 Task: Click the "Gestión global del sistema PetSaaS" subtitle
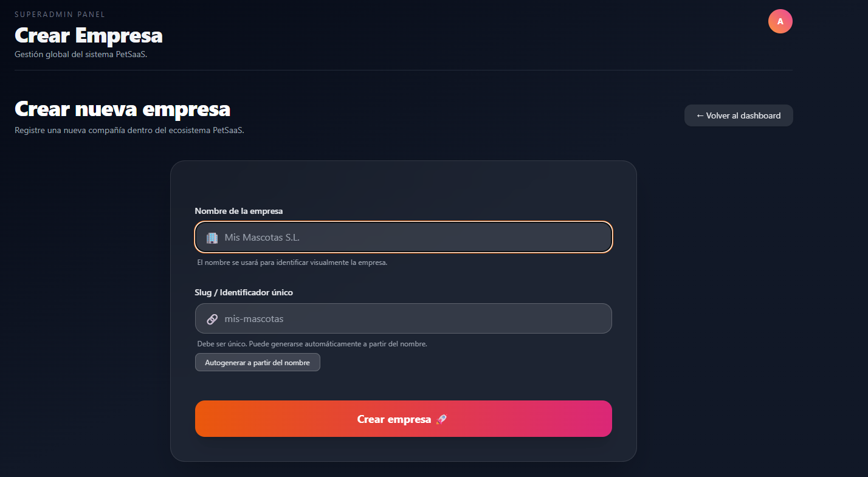point(80,54)
